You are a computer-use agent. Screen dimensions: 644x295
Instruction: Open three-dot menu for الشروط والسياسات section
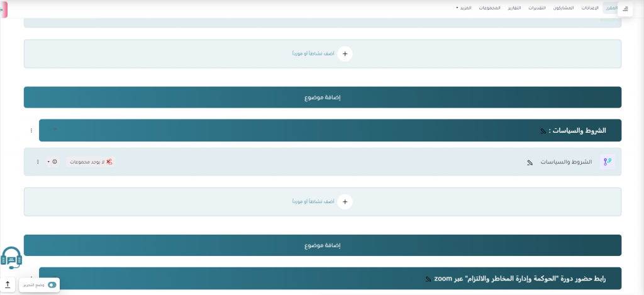click(x=31, y=130)
